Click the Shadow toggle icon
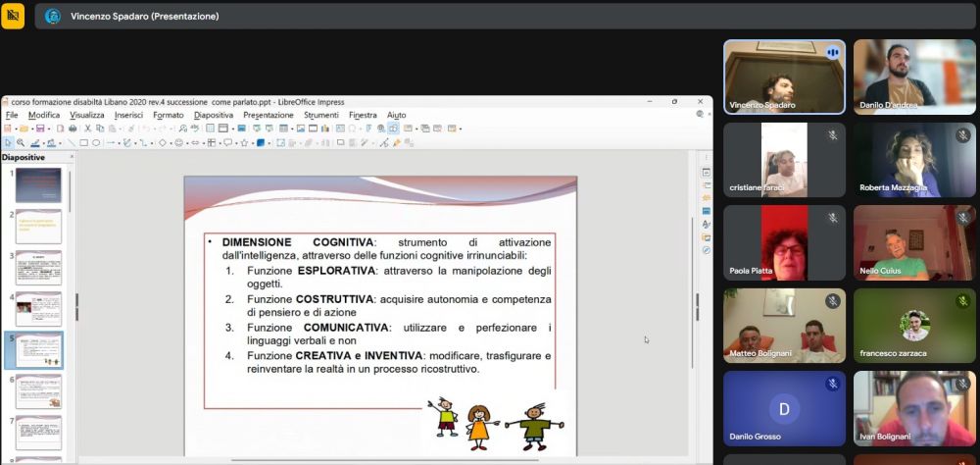The width and height of the screenshot is (980, 465). (x=341, y=142)
